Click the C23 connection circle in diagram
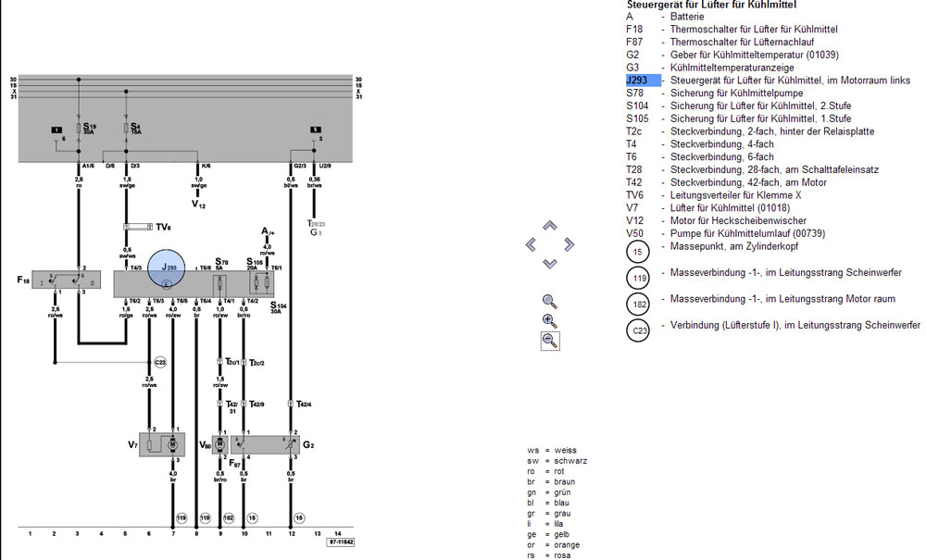Screen dimensions: 926x560 point(159,361)
